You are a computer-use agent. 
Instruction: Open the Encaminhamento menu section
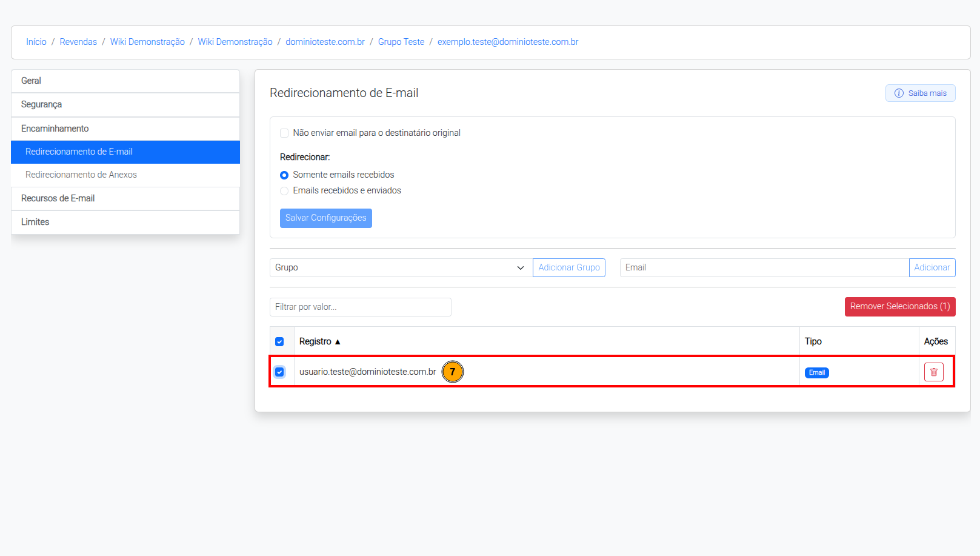125,129
